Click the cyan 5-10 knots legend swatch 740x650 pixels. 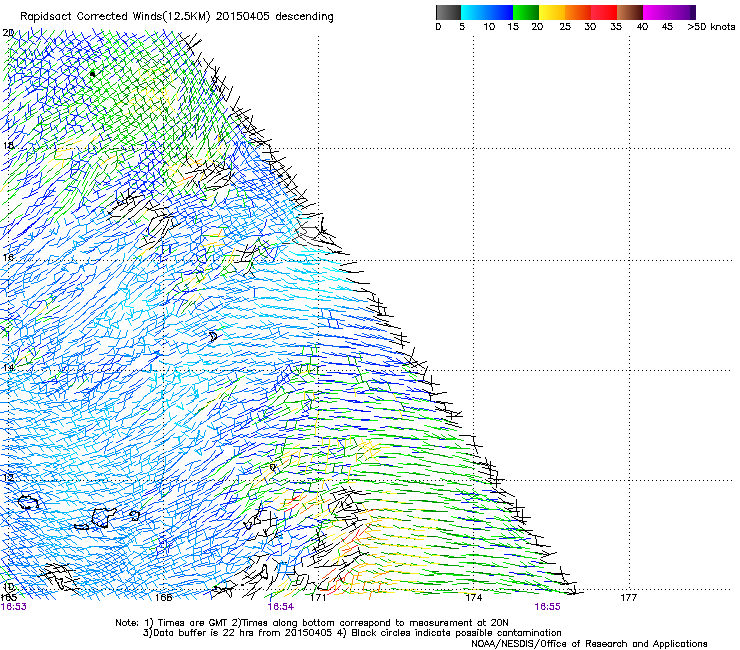tap(474, 12)
